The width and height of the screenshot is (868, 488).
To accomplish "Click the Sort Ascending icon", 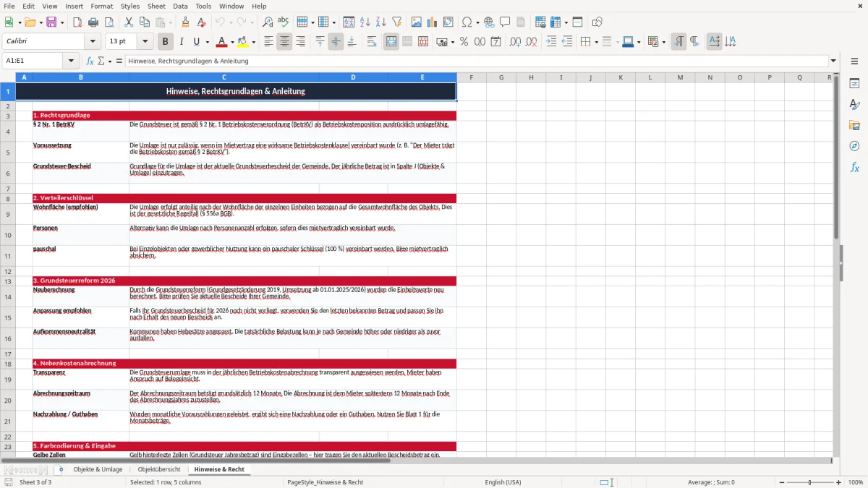I will tap(365, 22).
